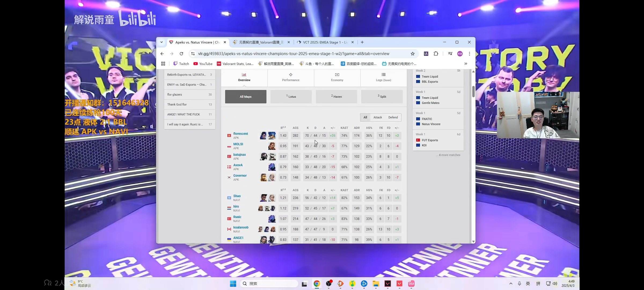The height and width of the screenshot is (290, 644).
Task: Open the weather widget on taskbar
Action: (80, 284)
